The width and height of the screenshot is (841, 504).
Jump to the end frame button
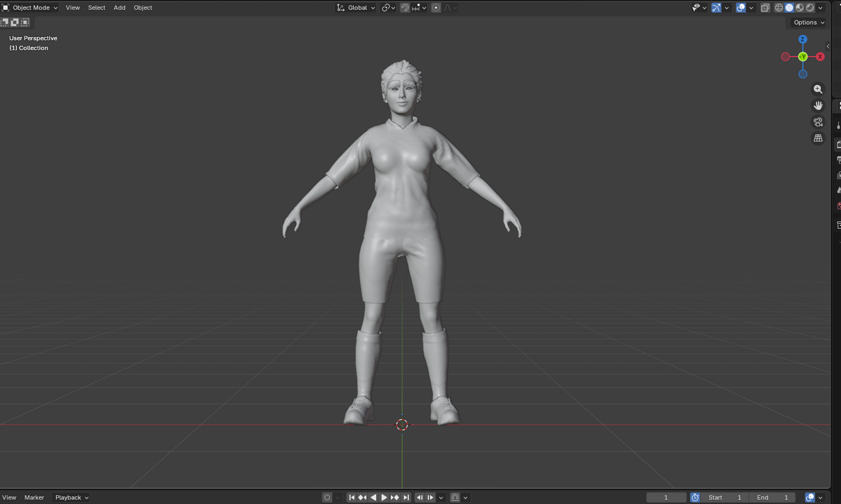point(406,497)
